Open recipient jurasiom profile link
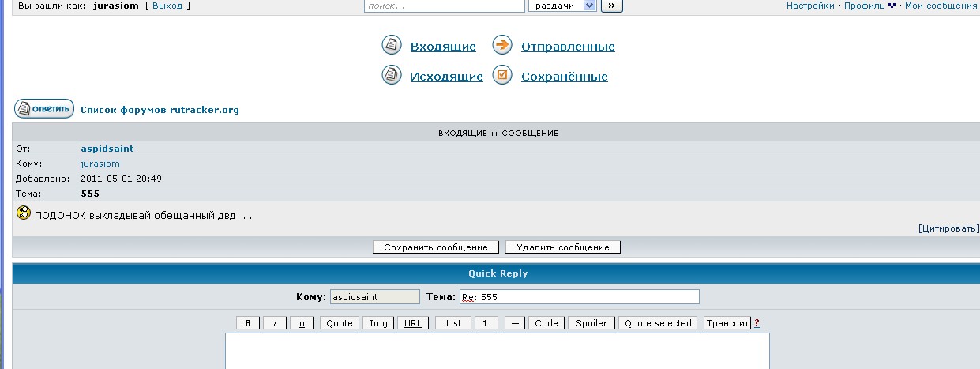The image size is (980, 369). (x=100, y=164)
